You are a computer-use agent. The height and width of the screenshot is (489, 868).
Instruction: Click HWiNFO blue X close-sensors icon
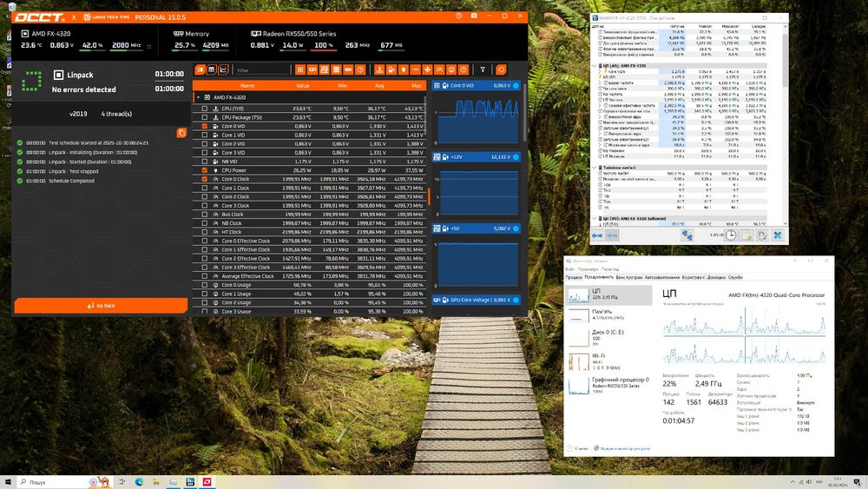pos(778,235)
